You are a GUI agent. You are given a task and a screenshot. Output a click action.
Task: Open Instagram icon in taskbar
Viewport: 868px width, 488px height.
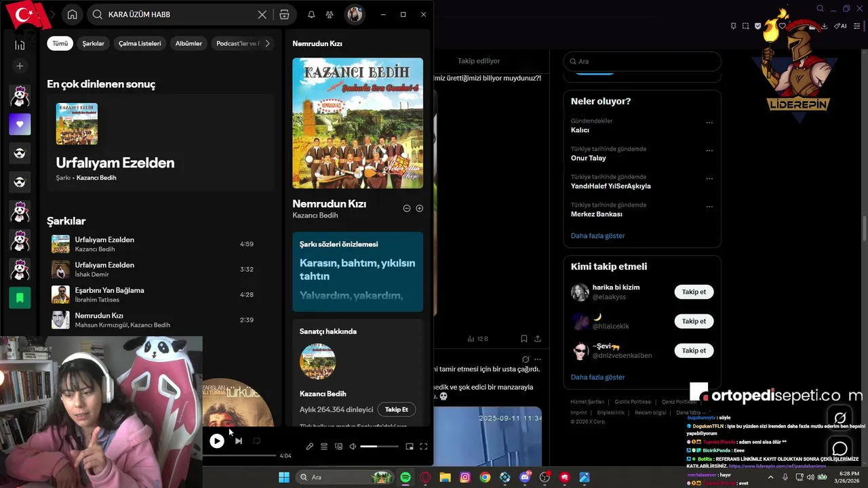pyautogui.click(x=465, y=477)
